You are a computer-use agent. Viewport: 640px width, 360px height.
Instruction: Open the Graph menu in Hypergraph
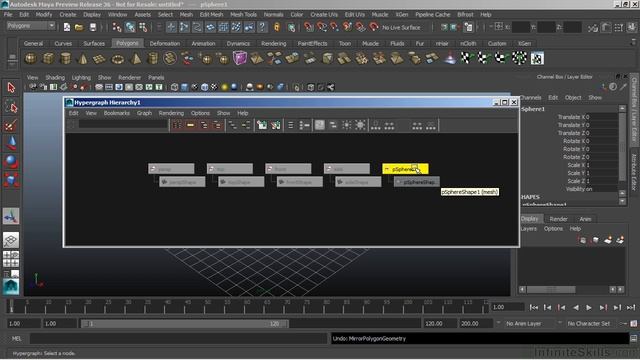(x=144, y=113)
